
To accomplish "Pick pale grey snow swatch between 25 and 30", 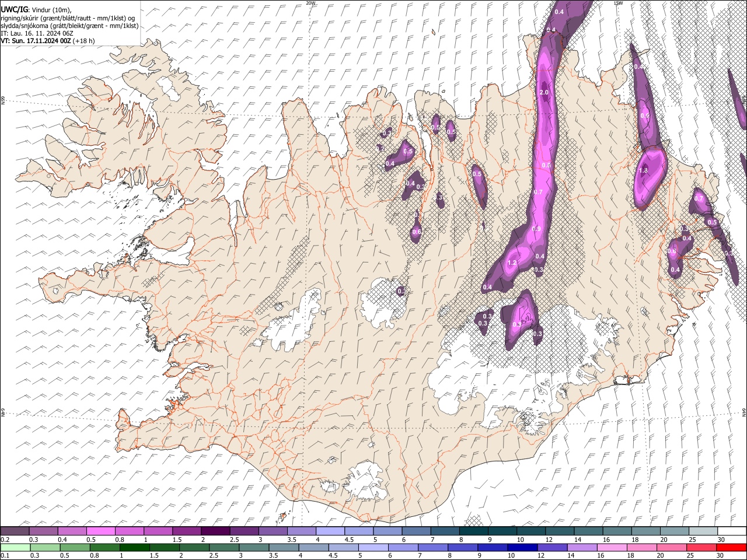I will coord(704,531).
